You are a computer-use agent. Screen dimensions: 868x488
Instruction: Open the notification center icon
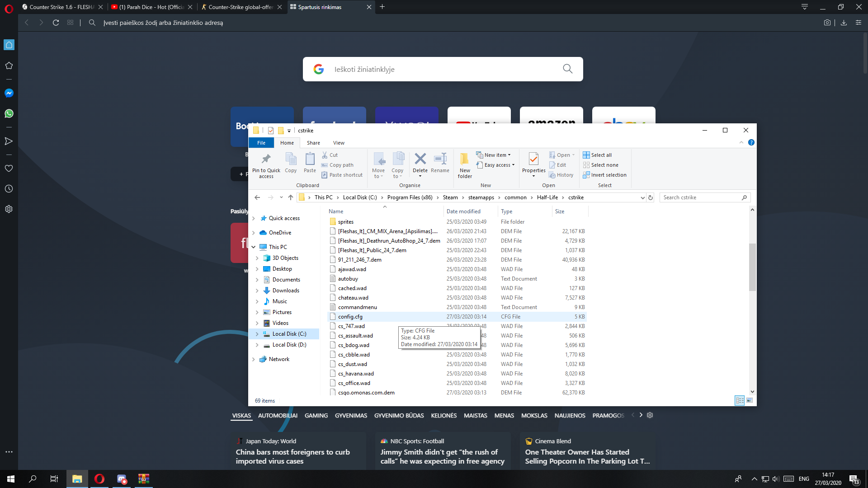click(854, 479)
